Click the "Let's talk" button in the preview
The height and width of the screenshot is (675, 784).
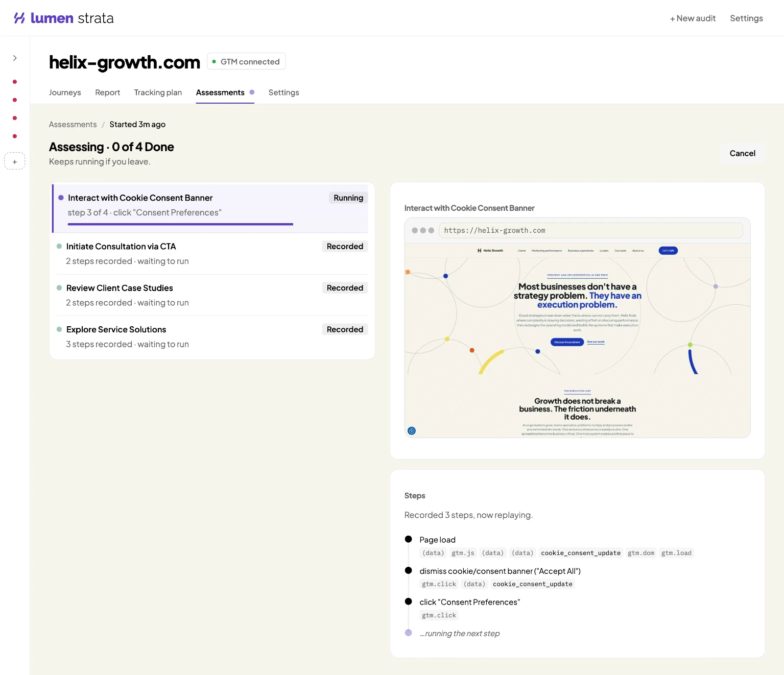668,251
